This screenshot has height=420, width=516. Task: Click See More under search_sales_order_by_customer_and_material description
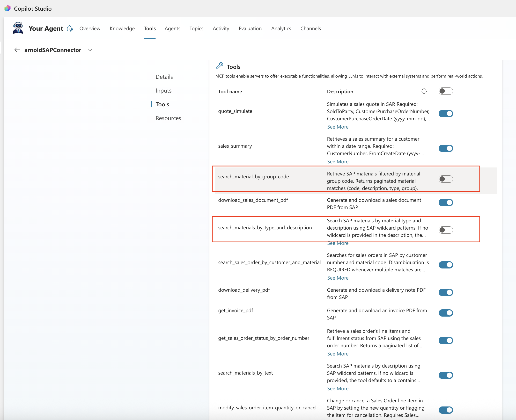click(338, 278)
